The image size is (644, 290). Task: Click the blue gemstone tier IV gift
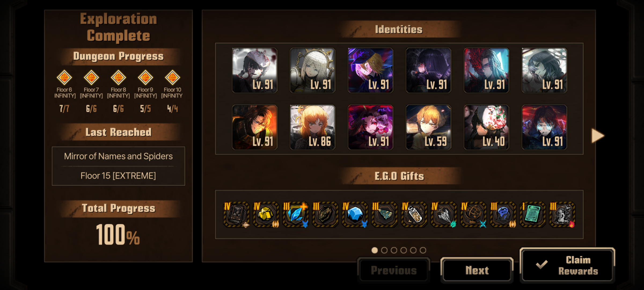(354, 215)
